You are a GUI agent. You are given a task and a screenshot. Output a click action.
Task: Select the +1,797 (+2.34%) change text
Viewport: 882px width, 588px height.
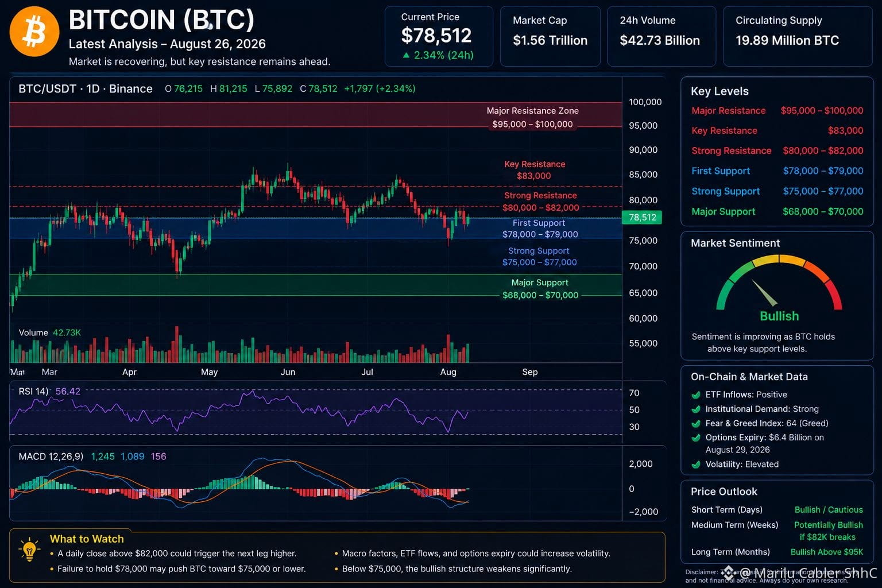tap(380, 88)
